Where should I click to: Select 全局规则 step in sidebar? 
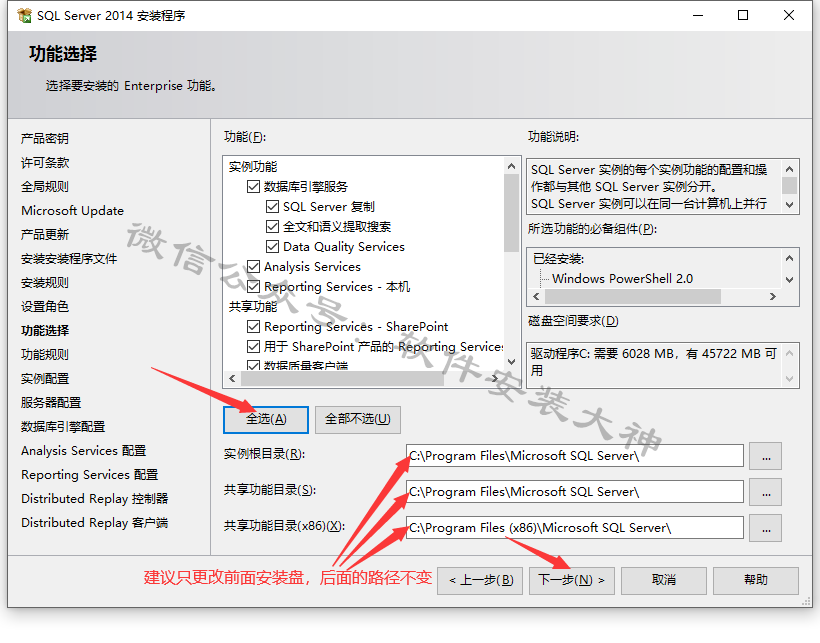click(x=45, y=187)
